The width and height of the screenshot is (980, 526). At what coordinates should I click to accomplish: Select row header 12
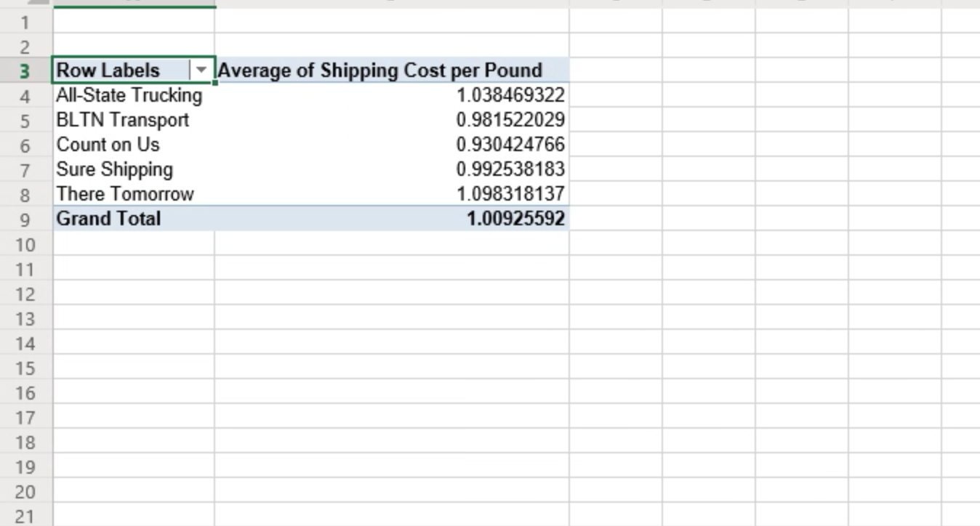point(26,294)
